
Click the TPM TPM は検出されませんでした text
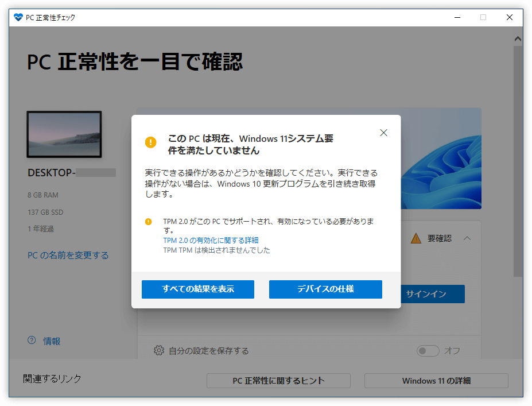pos(216,250)
